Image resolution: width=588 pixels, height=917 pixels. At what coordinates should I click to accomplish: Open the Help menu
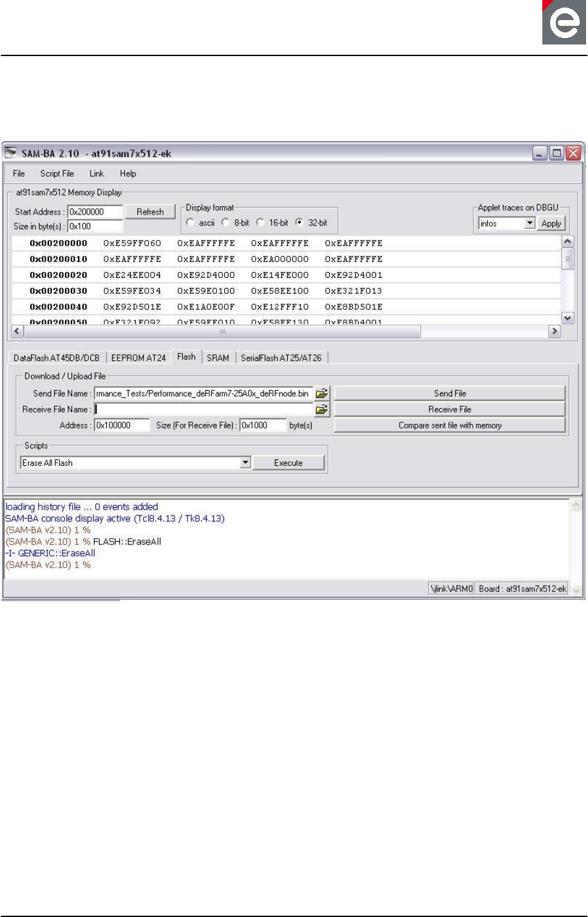point(128,173)
